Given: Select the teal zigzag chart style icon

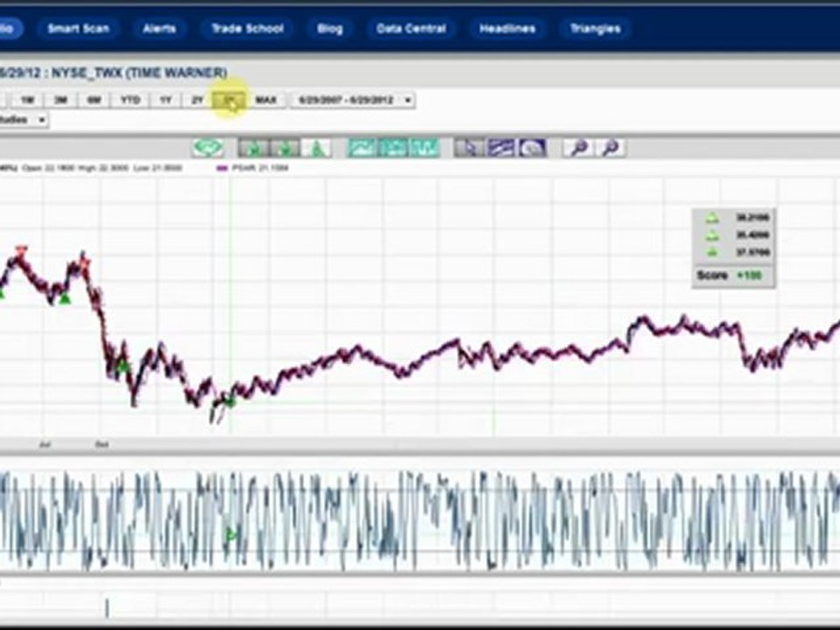Looking at the screenshot, I should 424,148.
